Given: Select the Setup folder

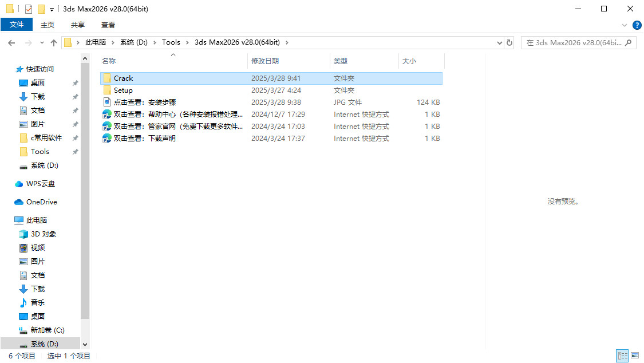Looking at the screenshot, I should (271, 90).
